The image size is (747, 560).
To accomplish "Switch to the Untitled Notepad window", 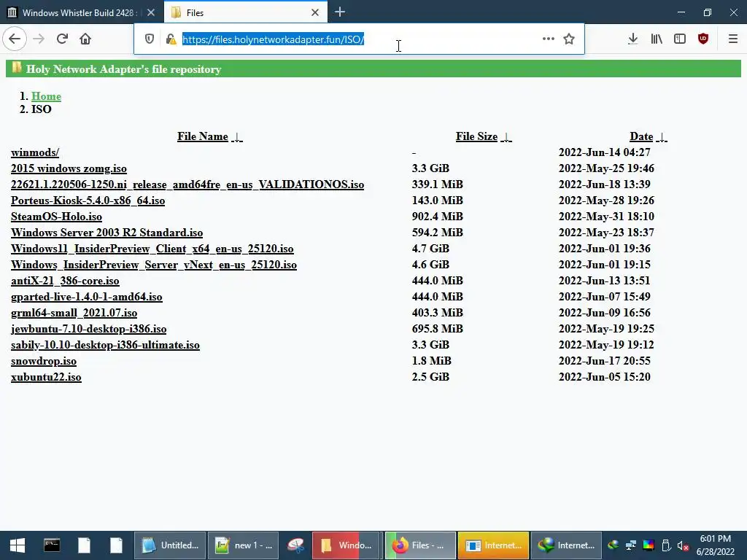I will (169, 545).
